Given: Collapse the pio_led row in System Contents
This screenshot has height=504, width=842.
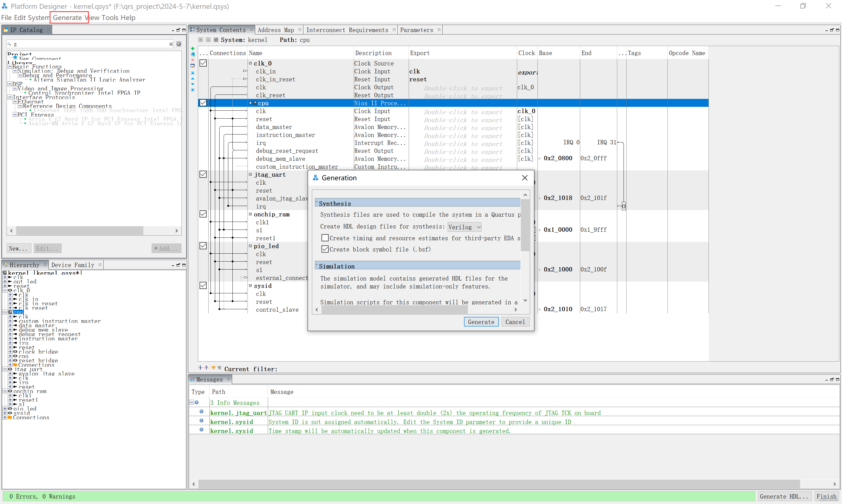Looking at the screenshot, I should click(x=251, y=246).
